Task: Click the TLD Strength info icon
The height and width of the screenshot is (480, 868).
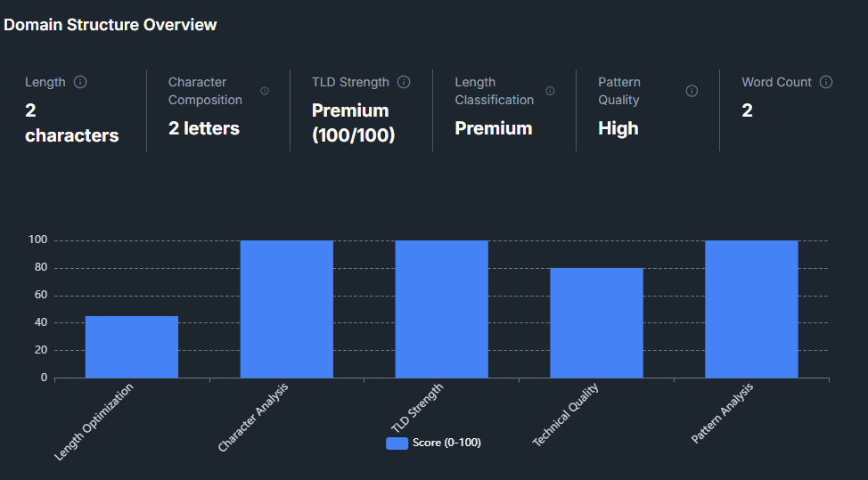Action: click(404, 82)
